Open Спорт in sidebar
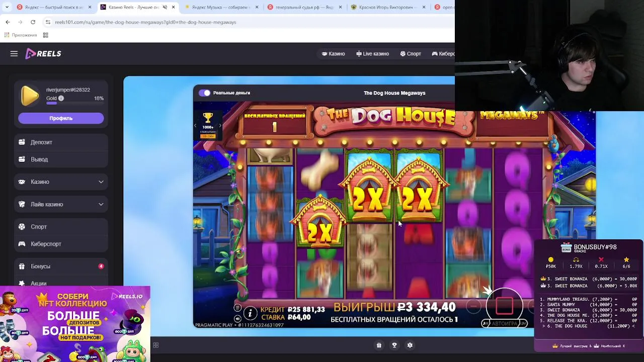The image size is (644, 362). pos(61,227)
